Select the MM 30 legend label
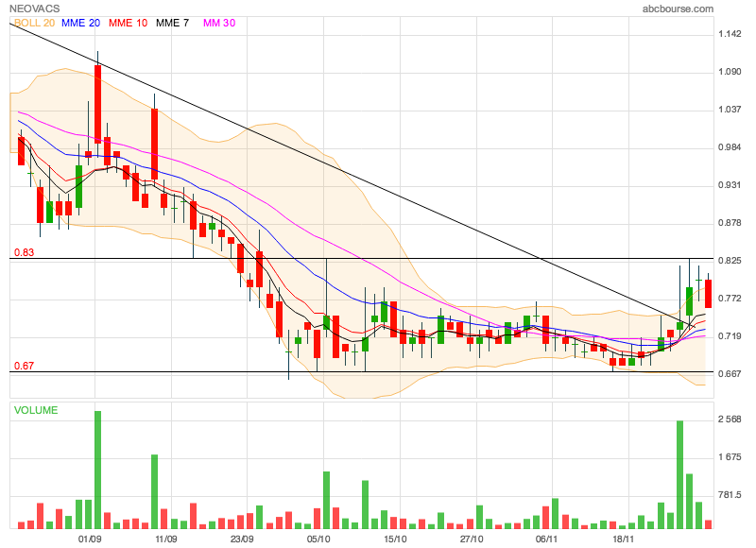 coord(219,23)
